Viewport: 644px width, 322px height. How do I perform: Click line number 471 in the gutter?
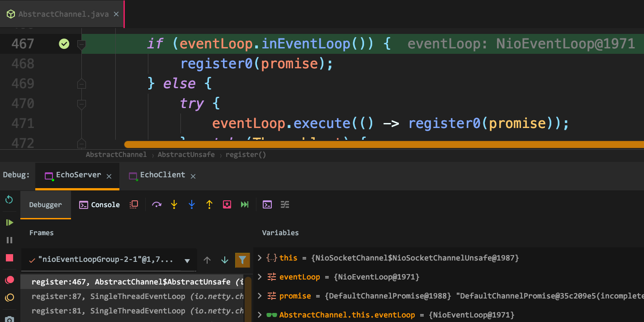[x=23, y=123]
